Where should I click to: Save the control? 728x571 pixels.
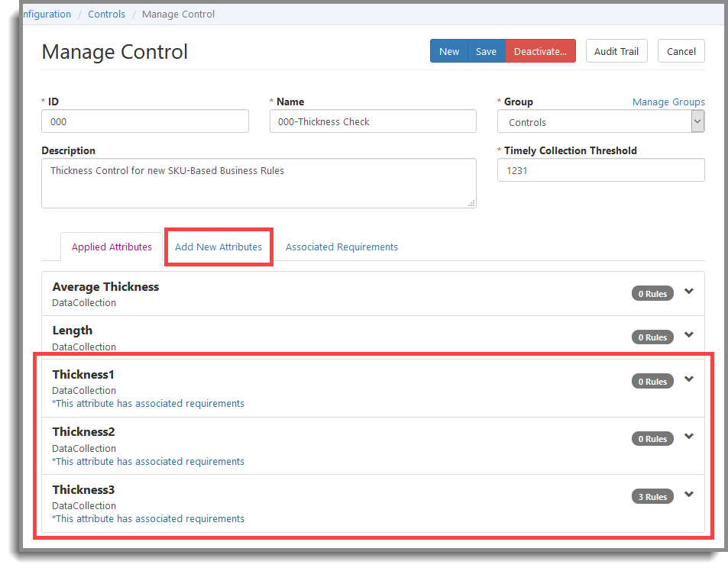[486, 51]
